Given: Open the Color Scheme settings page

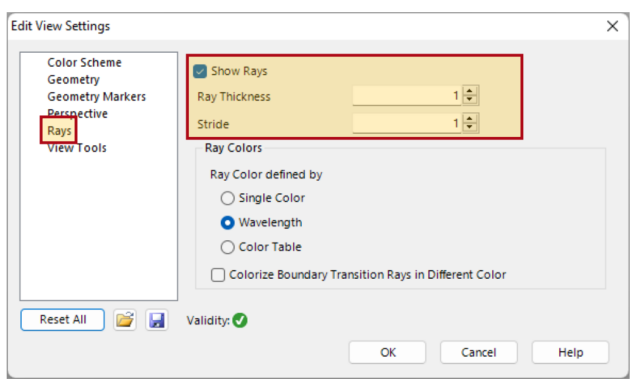Looking at the screenshot, I should 84,62.
